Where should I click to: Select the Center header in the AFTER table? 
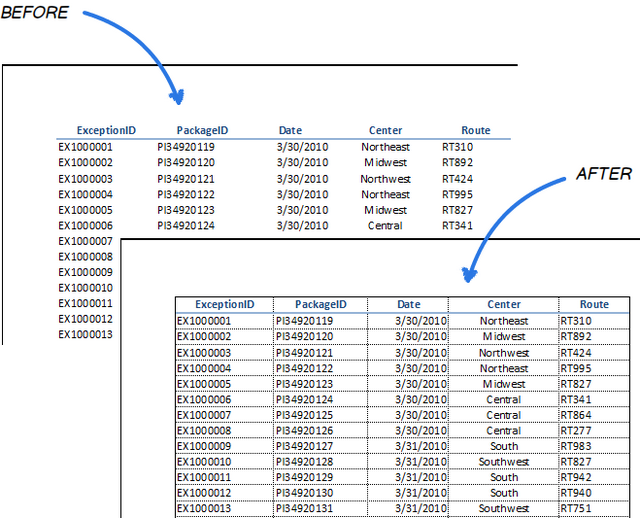coord(504,305)
